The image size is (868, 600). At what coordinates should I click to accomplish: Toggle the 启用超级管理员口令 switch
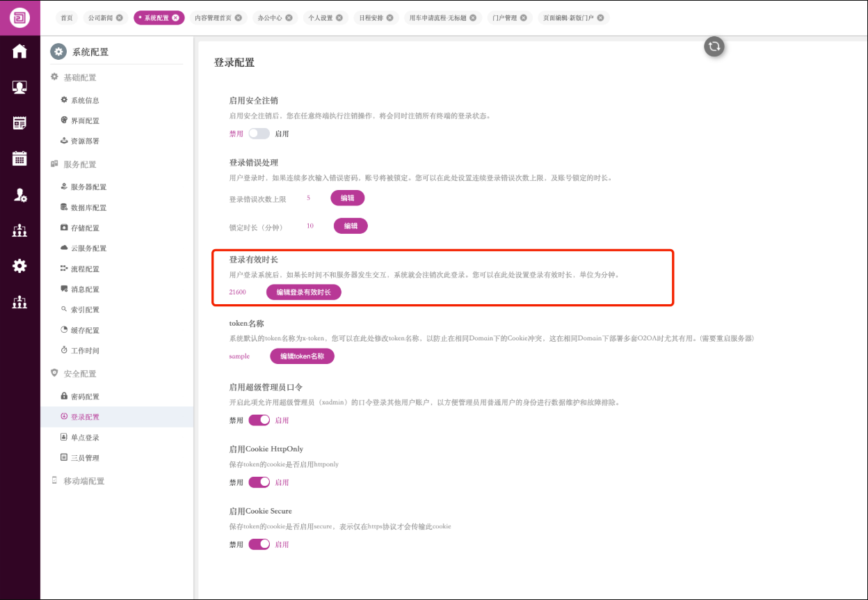point(259,420)
